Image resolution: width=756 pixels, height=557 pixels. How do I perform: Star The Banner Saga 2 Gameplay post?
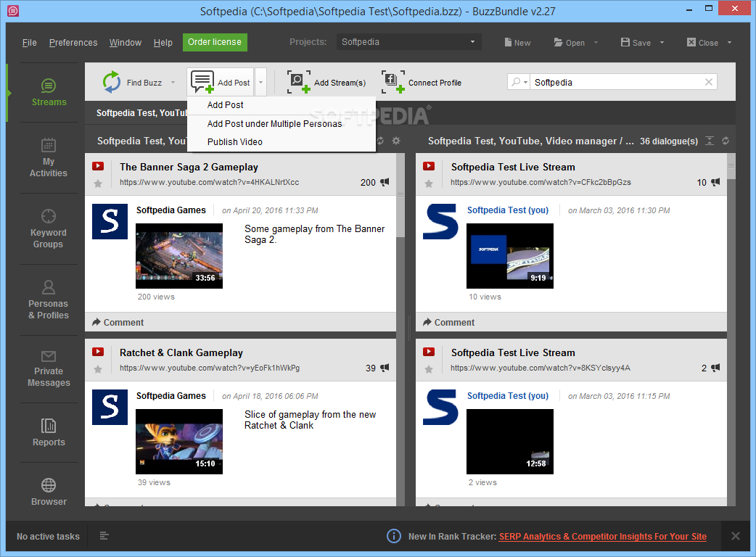[x=98, y=183]
